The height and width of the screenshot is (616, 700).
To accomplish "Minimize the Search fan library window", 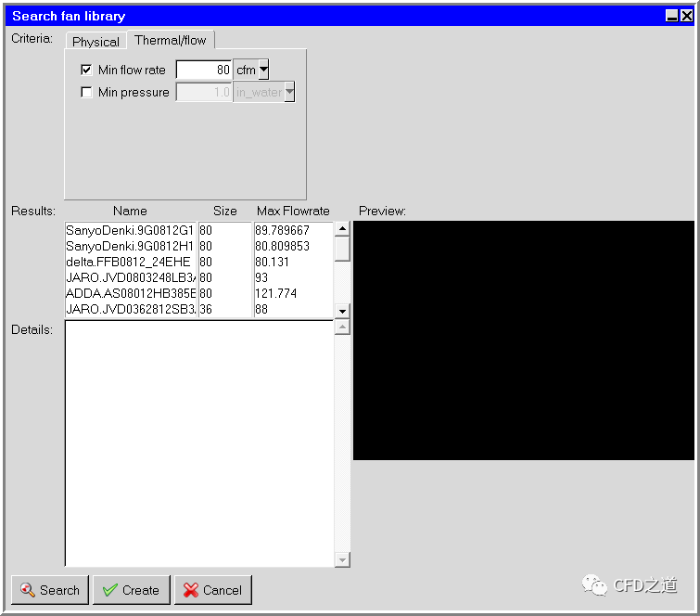I will click(672, 16).
